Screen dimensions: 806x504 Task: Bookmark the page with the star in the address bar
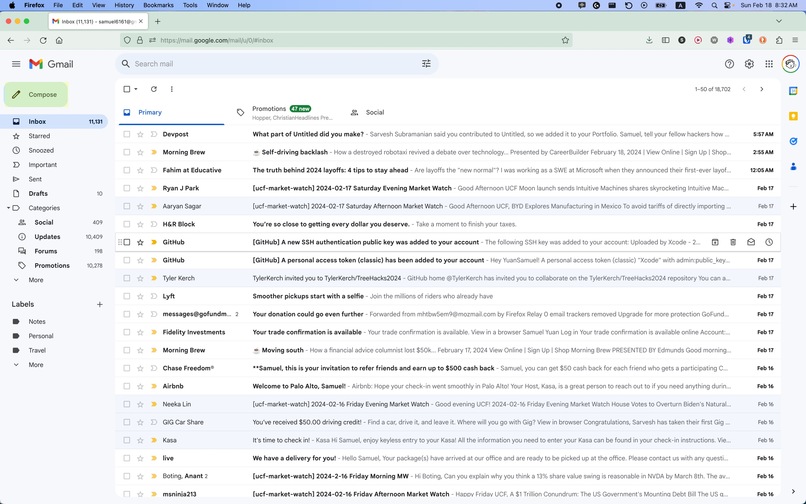tap(565, 40)
